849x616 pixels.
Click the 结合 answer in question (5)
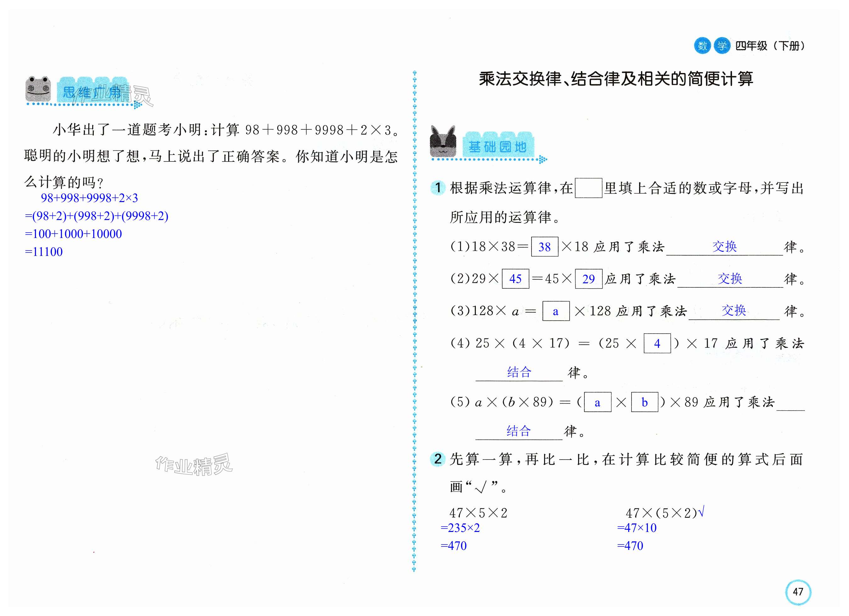[x=519, y=431]
